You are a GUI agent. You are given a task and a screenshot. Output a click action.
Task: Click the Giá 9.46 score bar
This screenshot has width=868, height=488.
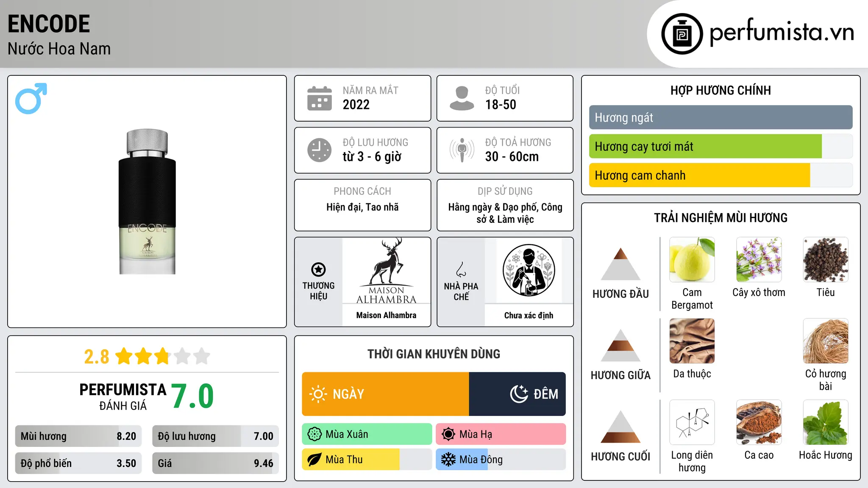pyautogui.click(x=215, y=463)
